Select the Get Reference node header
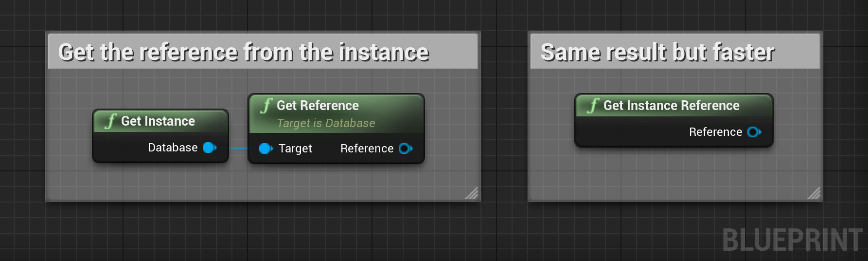 [336, 114]
